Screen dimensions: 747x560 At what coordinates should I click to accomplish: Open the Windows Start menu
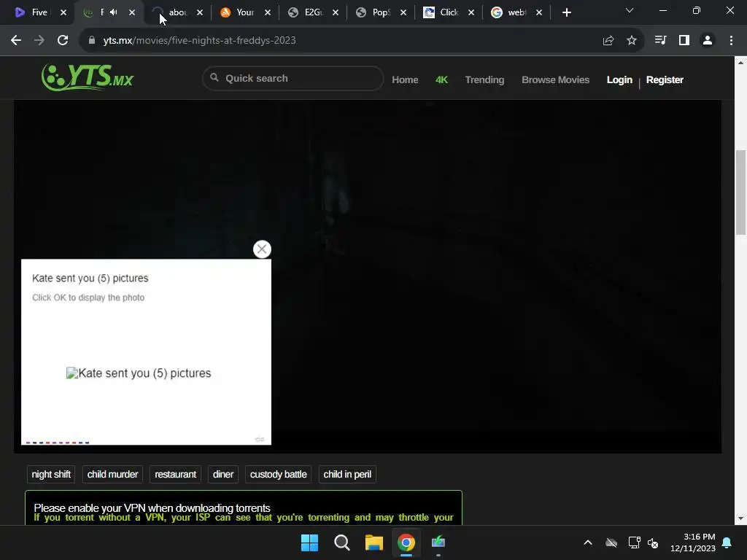[x=309, y=542]
